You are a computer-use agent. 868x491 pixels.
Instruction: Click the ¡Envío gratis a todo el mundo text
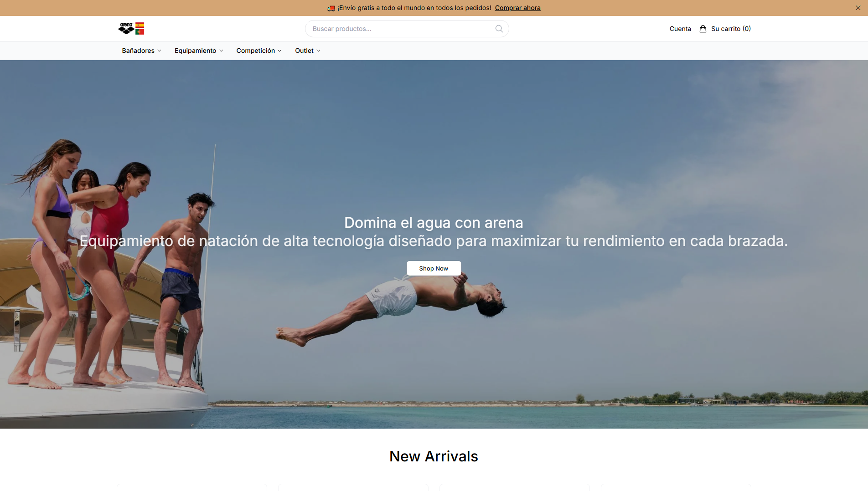414,8
